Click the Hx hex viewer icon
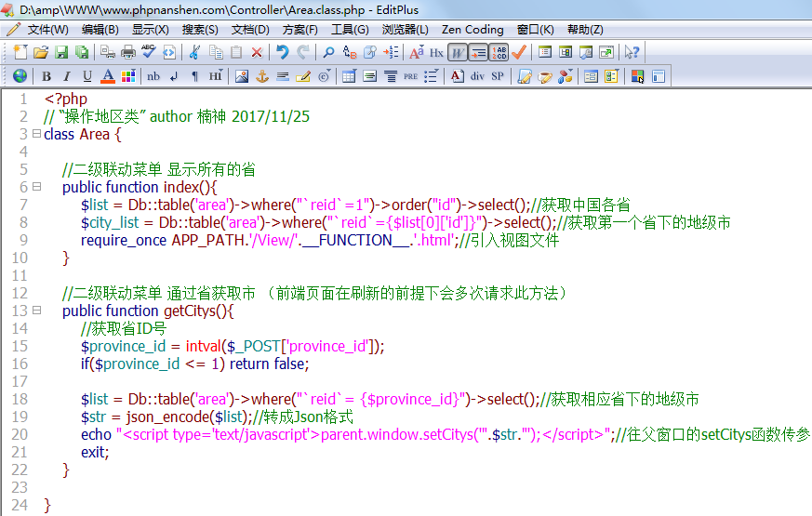The image size is (812, 516). (436, 52)
